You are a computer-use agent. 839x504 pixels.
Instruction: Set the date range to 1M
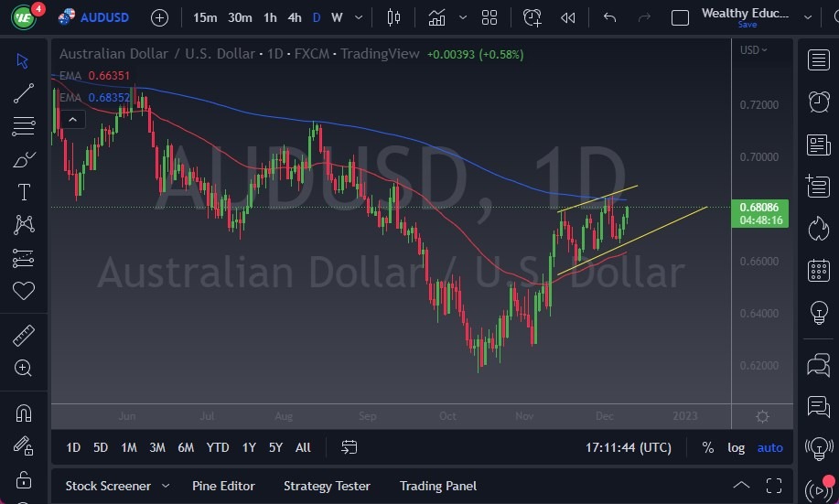click(x=129, y=447)
